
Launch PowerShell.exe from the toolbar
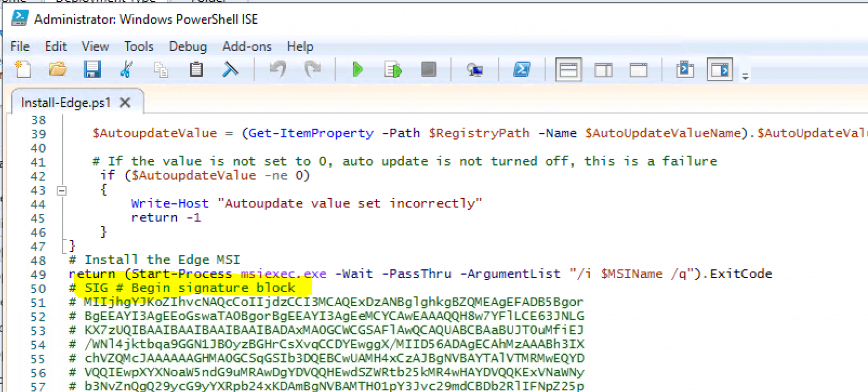520,69
